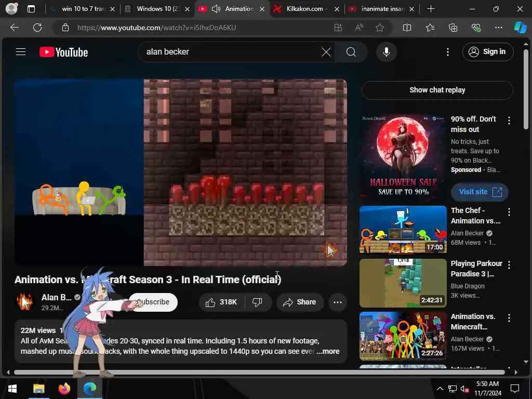The width and height of the screenshot is (532, 399).
Task: Launch Firefox from taskbar
Action: (x=64, y=389)
